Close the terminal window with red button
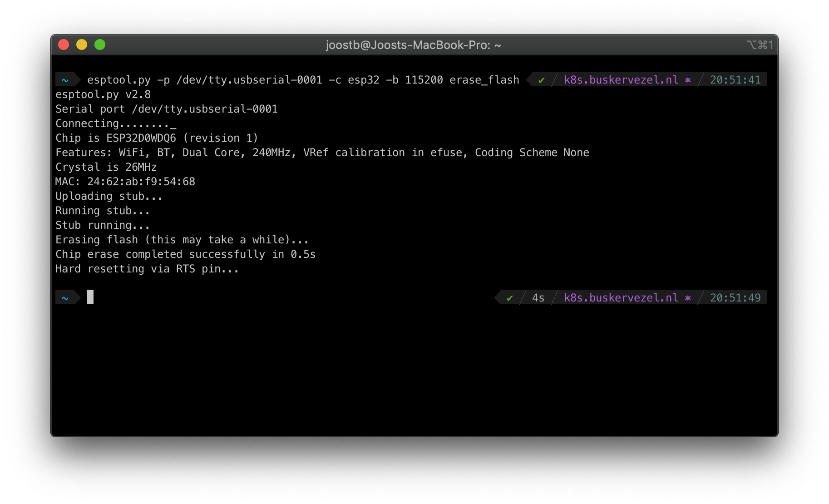This screenshot has height=504, width=829. tap(64, 44)
